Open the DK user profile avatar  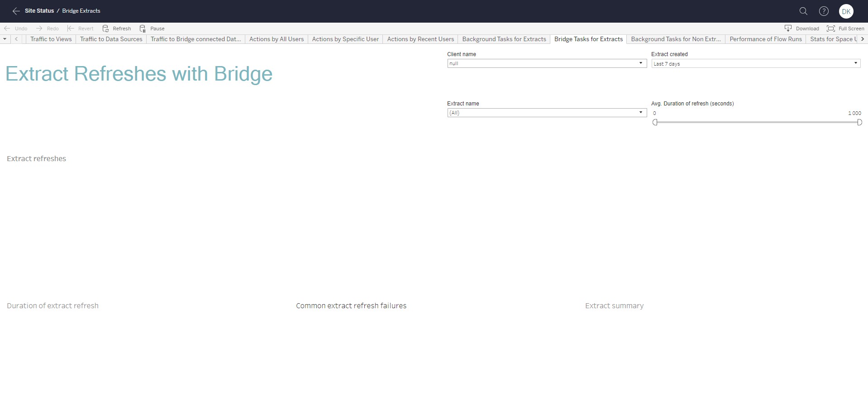pyautogui.click(x=846, y=11)
